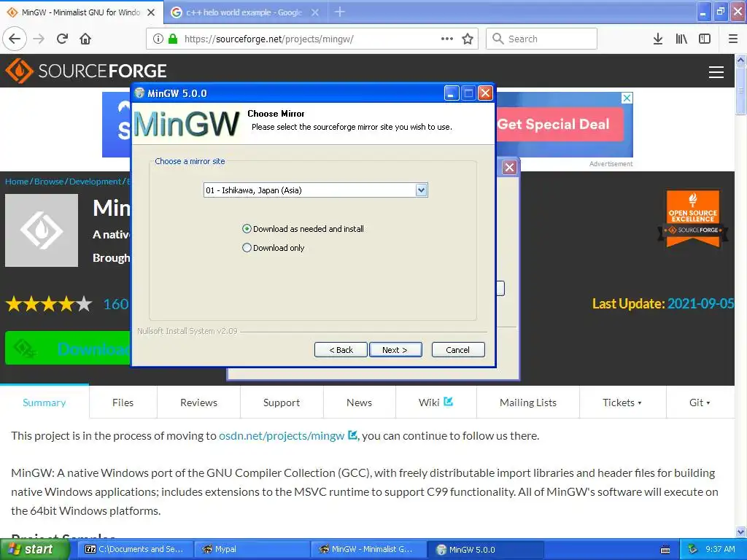Open the Files tab
This screenshot has height=560, width=747.
[123, 402]
